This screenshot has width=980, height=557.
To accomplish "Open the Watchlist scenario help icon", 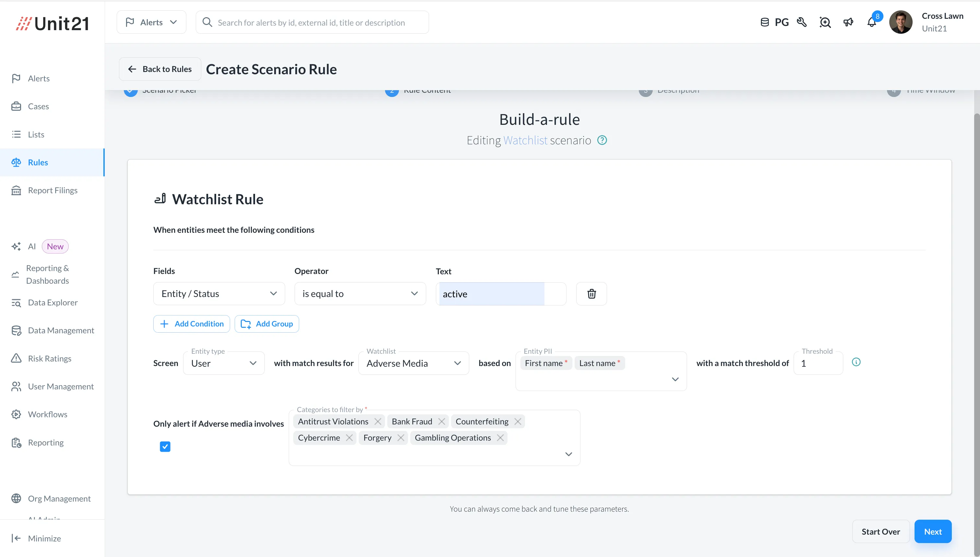I will click(602, 140).
